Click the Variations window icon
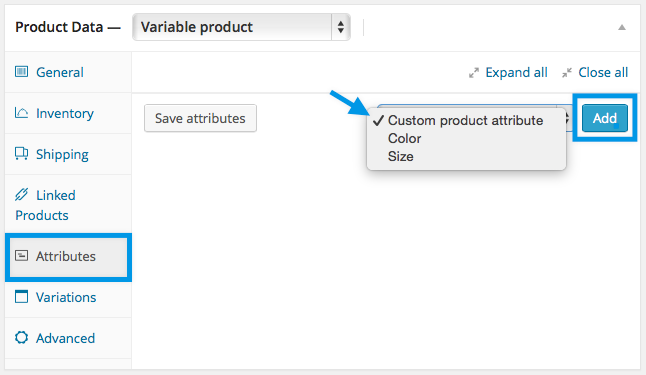 pyautogui.click(x=21, y=296)
